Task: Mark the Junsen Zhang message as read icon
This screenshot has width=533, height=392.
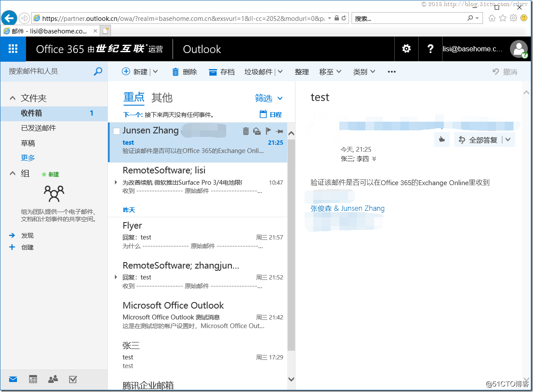Action: pos(257,131)
